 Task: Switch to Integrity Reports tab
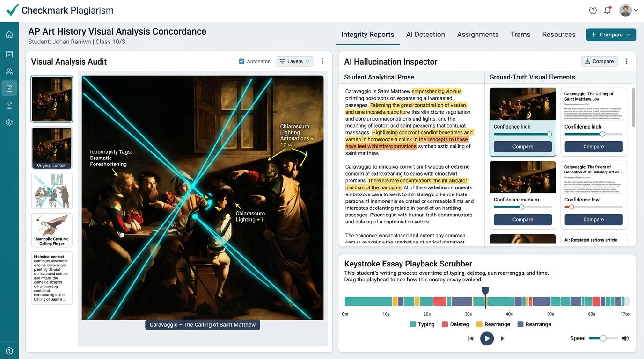[367, 35]
